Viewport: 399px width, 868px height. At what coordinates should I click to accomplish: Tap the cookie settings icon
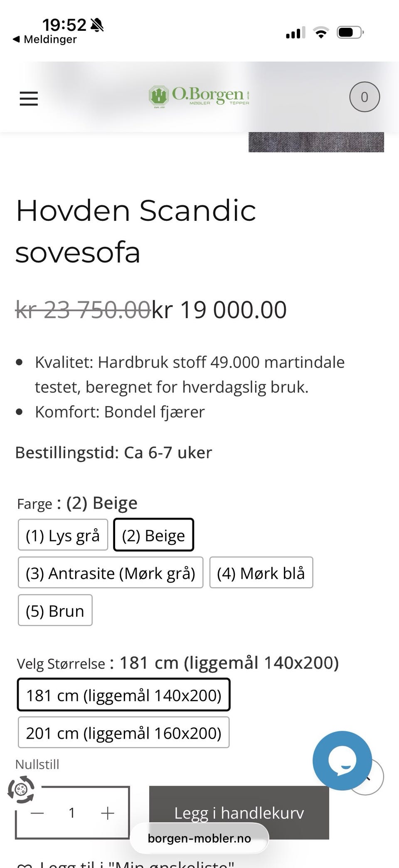tap(21, 789)
